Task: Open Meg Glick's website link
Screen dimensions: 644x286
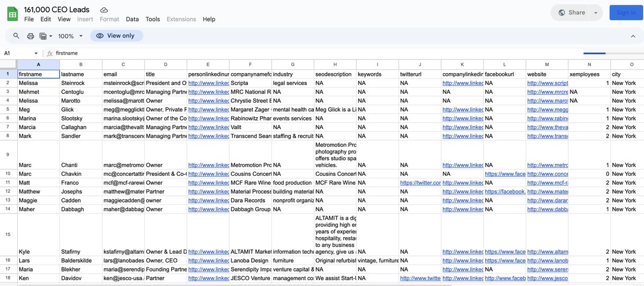Action: coord(547,109)
